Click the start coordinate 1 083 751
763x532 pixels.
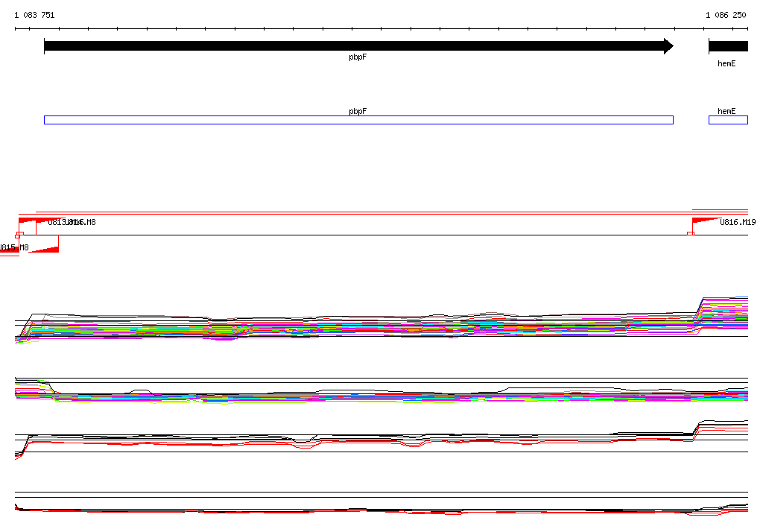pyautogui.click(x=34, y=15)
